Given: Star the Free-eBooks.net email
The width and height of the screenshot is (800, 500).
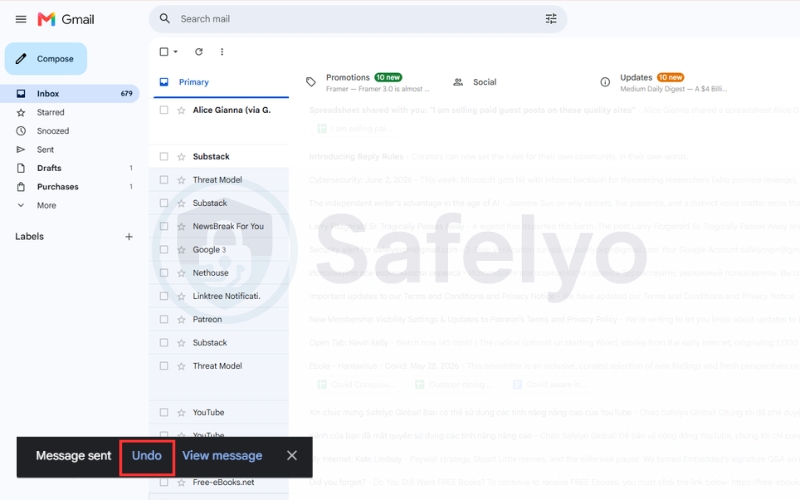Looking at the screenshot, I should pos(181,483).
